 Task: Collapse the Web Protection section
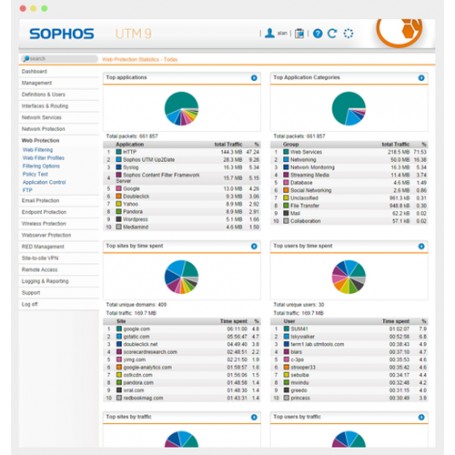[40, 140]
